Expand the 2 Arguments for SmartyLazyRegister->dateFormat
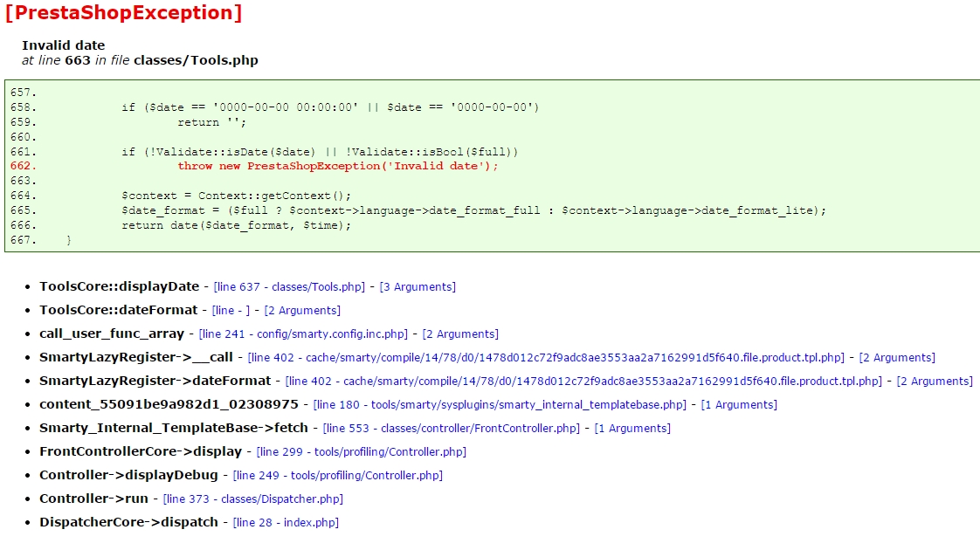Screen dimensions: 980x557 (935, 381)
